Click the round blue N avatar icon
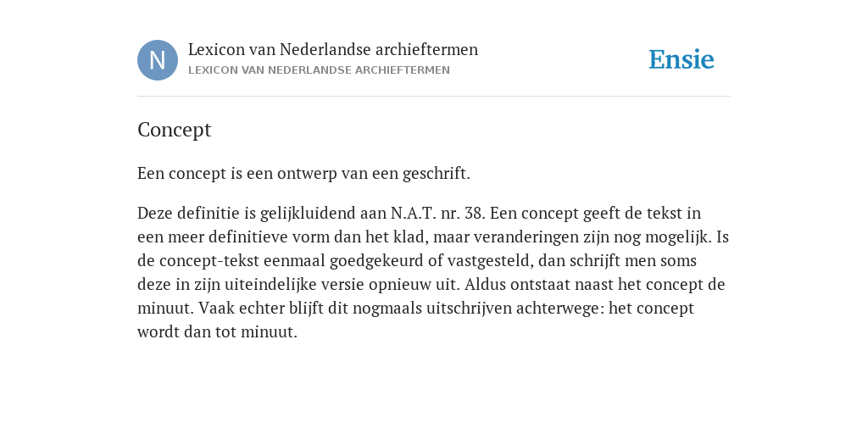The image size is (868, 434). [x=158, y=60]
